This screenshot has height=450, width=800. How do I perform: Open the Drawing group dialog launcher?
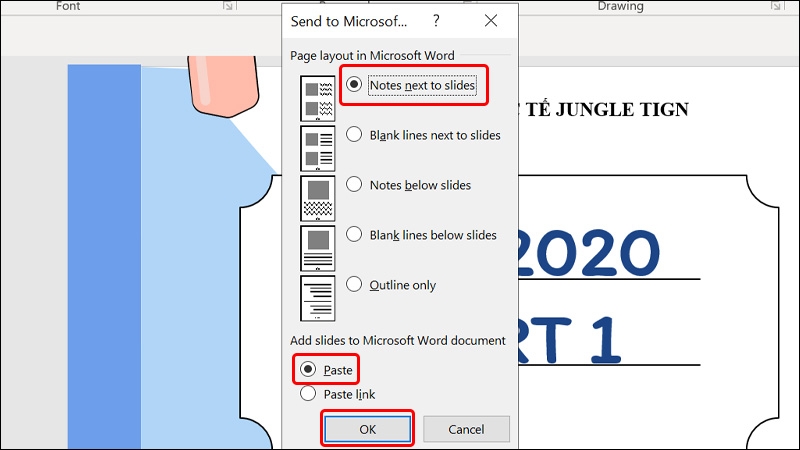pos(776,6)
